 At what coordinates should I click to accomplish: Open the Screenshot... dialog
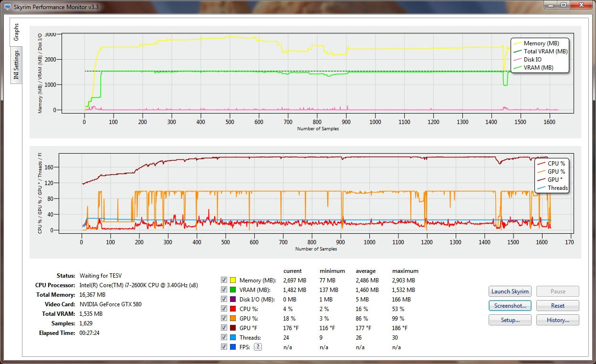tap(510, 306)
